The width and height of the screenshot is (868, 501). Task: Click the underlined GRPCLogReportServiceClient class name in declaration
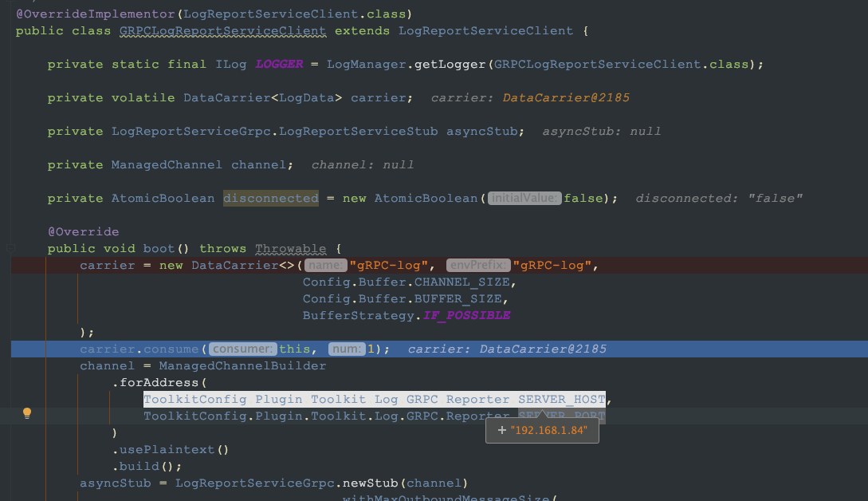[x=222, y=31]
